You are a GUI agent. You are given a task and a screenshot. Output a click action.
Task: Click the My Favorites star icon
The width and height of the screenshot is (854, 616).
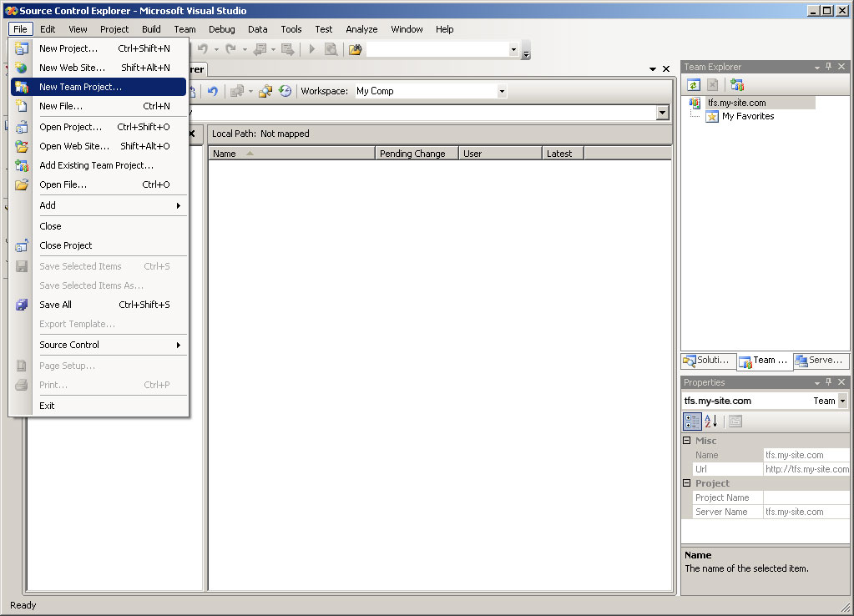click(712, 117)
